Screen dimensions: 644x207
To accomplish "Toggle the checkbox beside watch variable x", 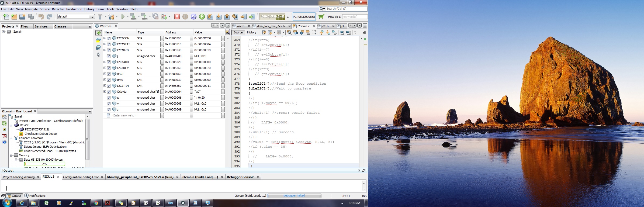I will click(x=109, y=98).
